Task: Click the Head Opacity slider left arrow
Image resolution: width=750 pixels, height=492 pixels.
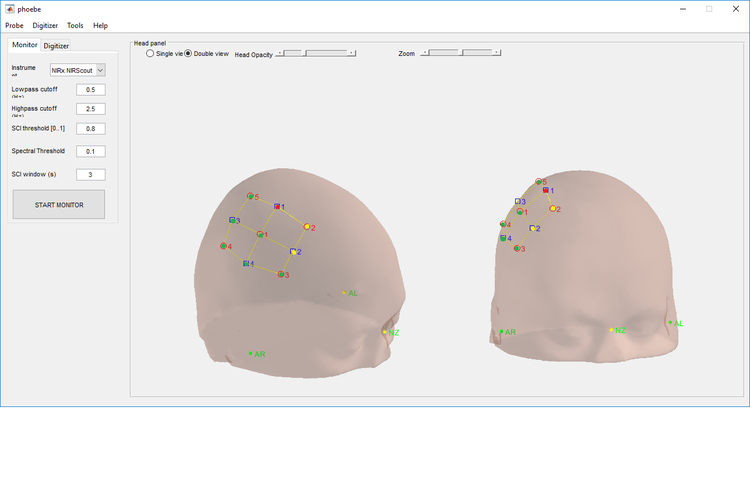Action: tap(280, 53)
